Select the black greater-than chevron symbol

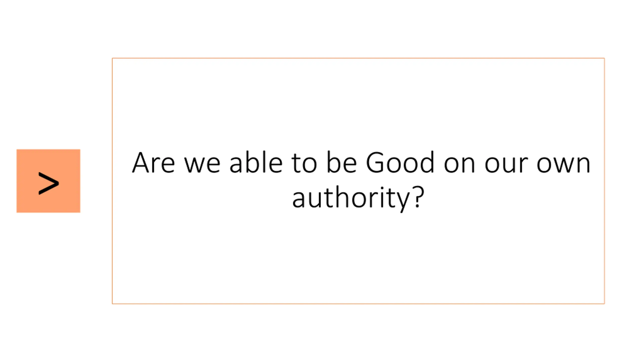coord(49,183)
